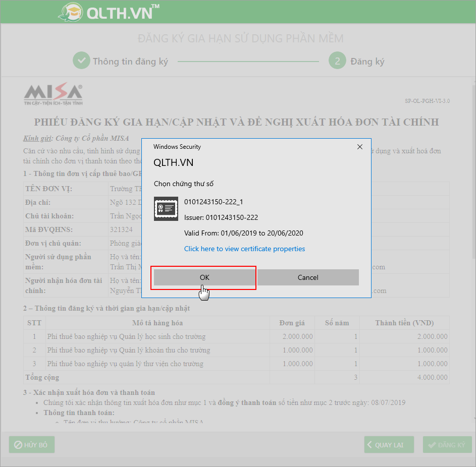The height and width of the screenshot is (467, 476).
Task: Select the certificate icon in dialog
Action: point(166,209)
